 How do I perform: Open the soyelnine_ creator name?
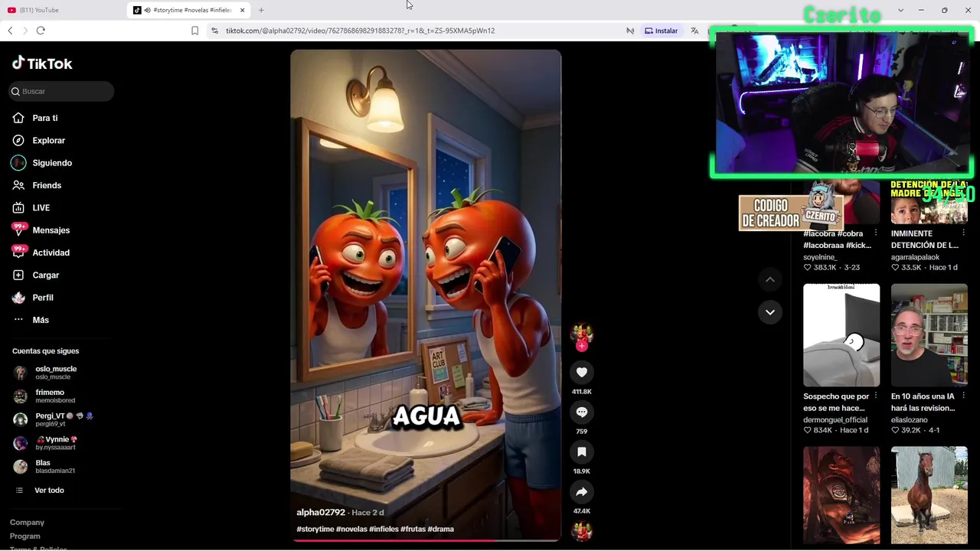820,257
